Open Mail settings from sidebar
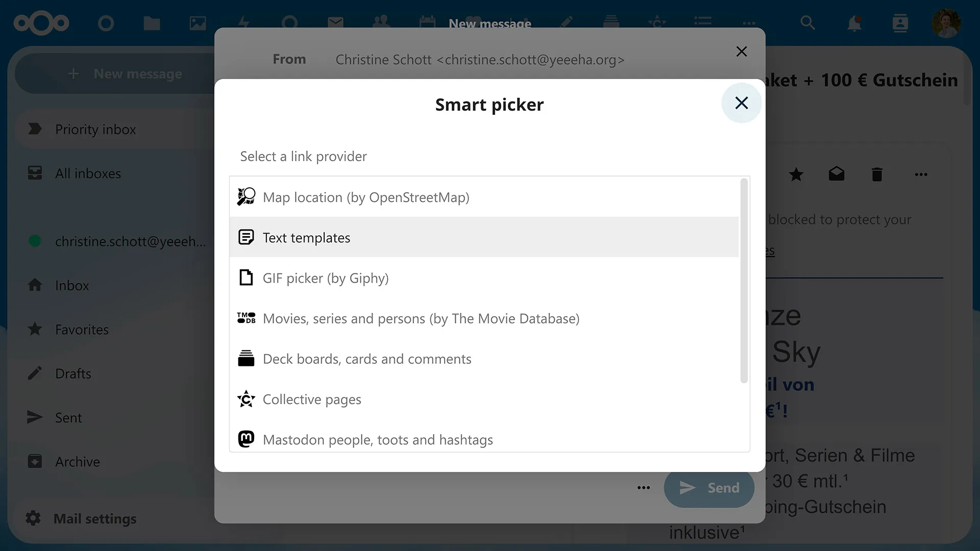This screenshot has width=980, height=551. tap(95, 518)
